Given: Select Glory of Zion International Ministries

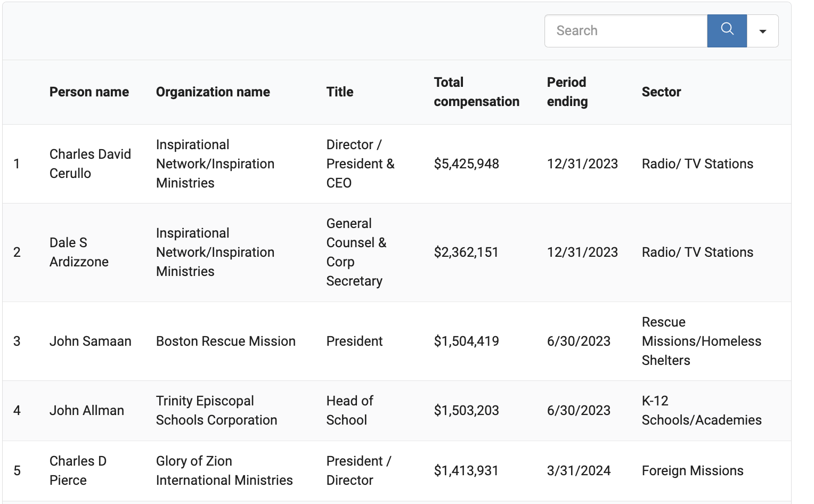Looking at the screenshot, I should [x=224, y=470].
